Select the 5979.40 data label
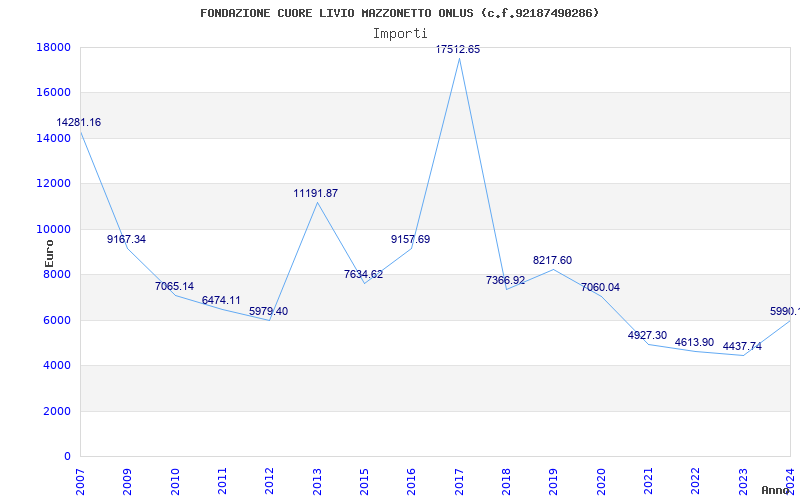The image size is (800, 500). pyautogui.click(x=268, y=311)
